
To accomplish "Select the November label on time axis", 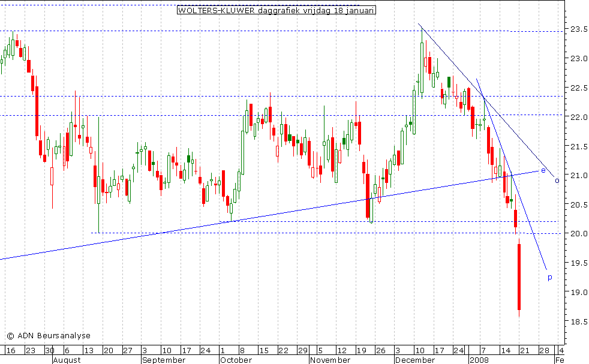I will point(330,360).
